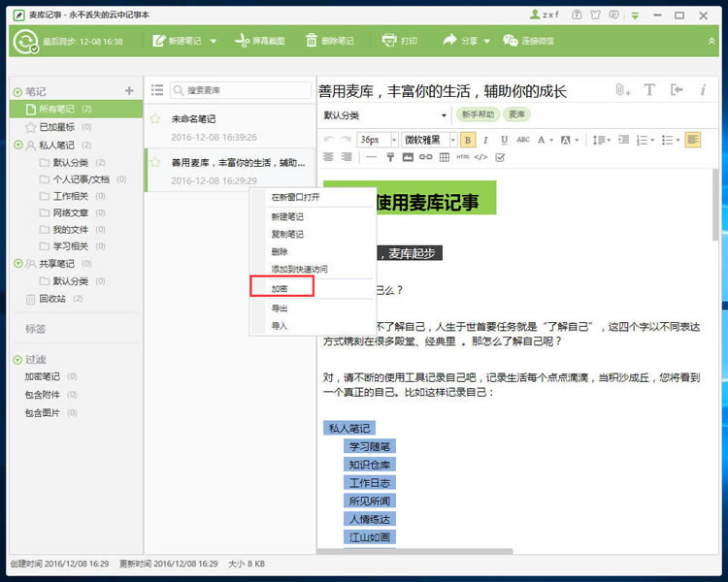Collapse the 私人笔记 tree node
The height and width of the screenshot is (582, 728).
click(x=18, y=145)
